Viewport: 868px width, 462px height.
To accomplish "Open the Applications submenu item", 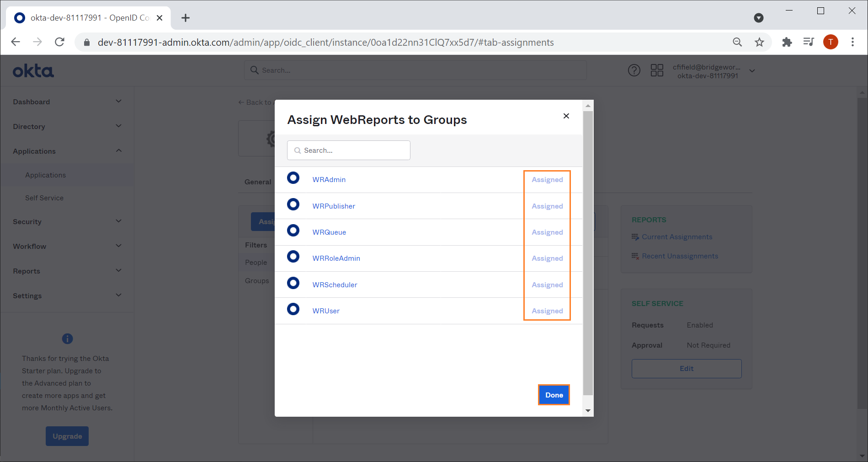I will [x=45, y=175].
